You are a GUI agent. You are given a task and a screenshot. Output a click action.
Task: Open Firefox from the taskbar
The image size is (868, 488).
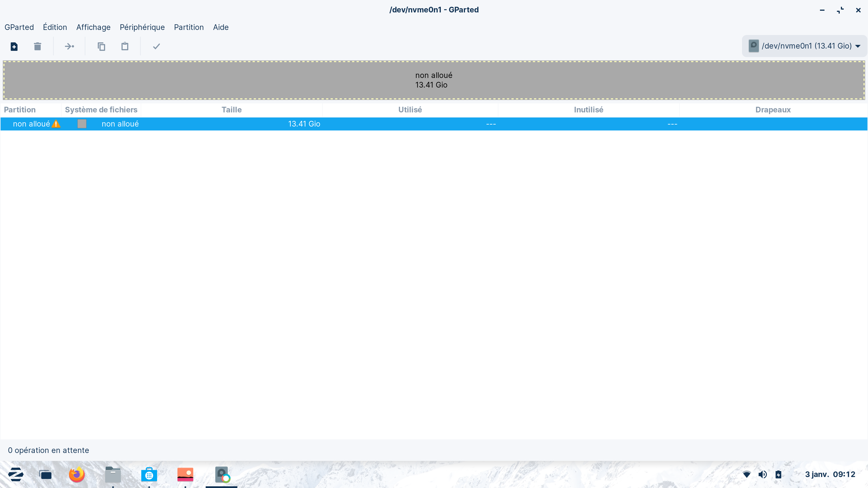pyautogui.click(x=77, y=475)
